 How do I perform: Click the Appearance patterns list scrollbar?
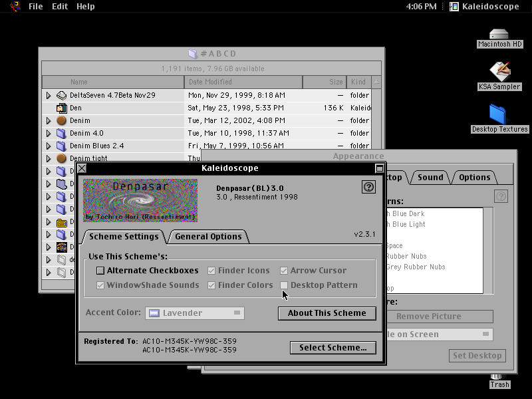488,251
